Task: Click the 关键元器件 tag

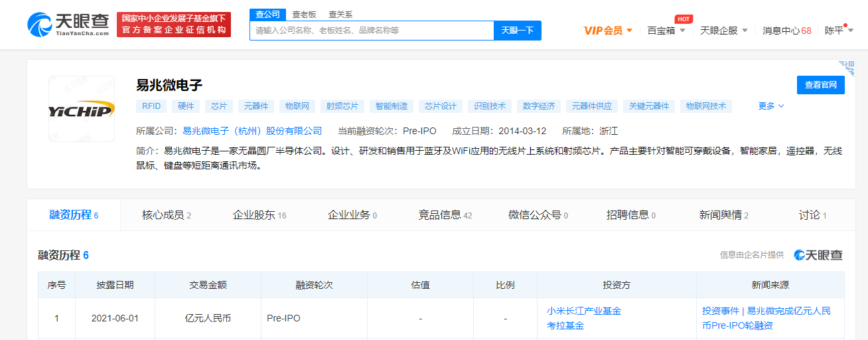Action: (x=649, y=106)
